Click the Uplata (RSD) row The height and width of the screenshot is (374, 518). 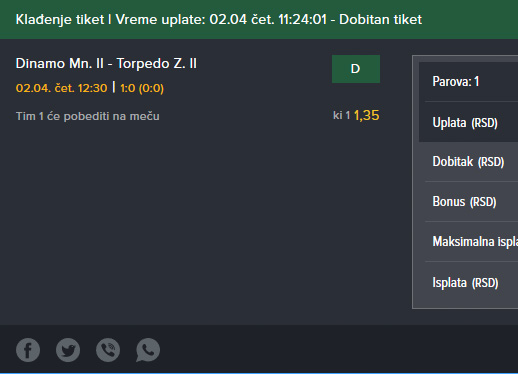(468, 122)
